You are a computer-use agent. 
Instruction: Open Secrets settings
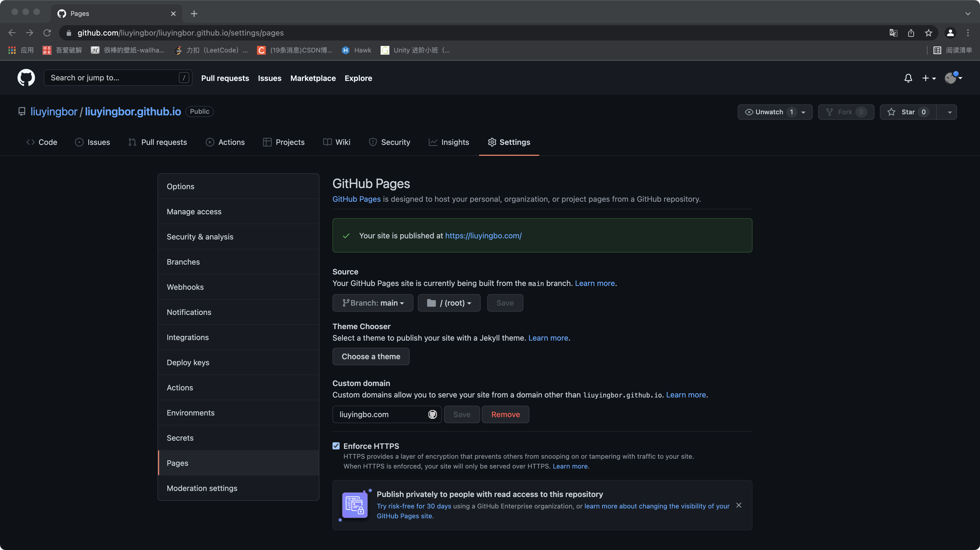pyautogui.click(x=238, y=438)
